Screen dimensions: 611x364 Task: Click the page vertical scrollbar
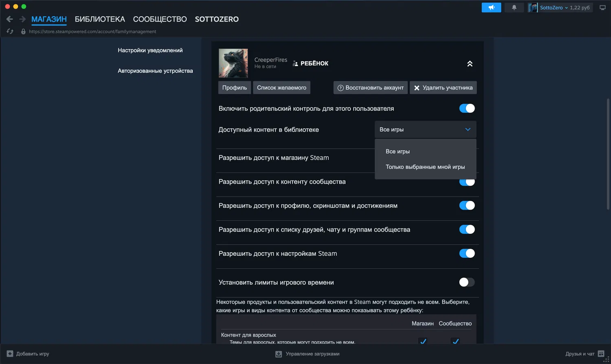pos(608,155)
